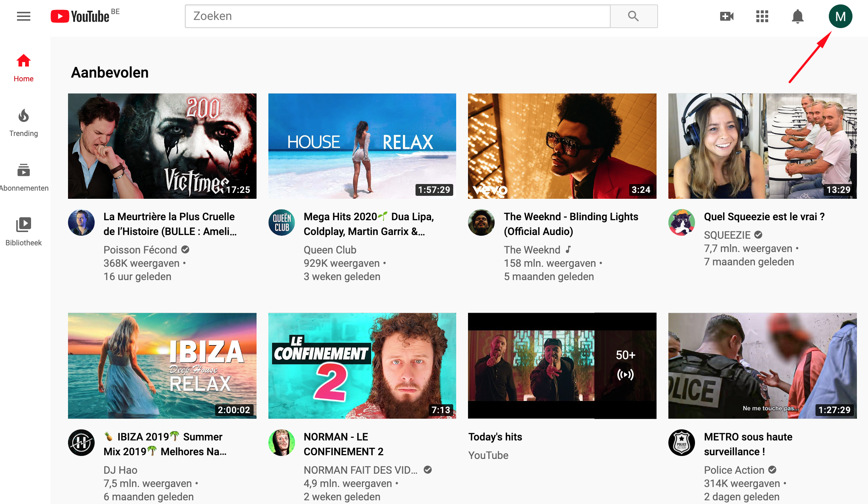Open title Mega Hits 2020 Dua Lipa
The width and height of the screenshot is (868, 504).
(x=369, y=224)
